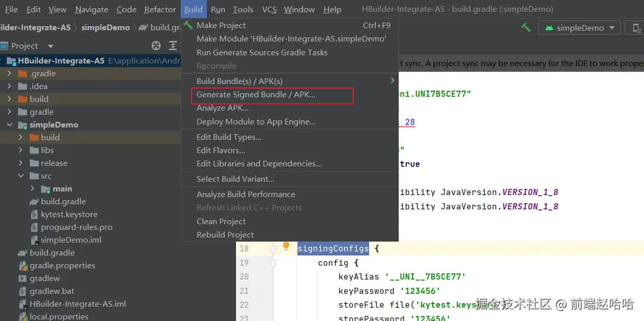Expand the root-level build folder arrow
Image resolution: width=644 pixels, height=321 pixels.
point(9,99)
